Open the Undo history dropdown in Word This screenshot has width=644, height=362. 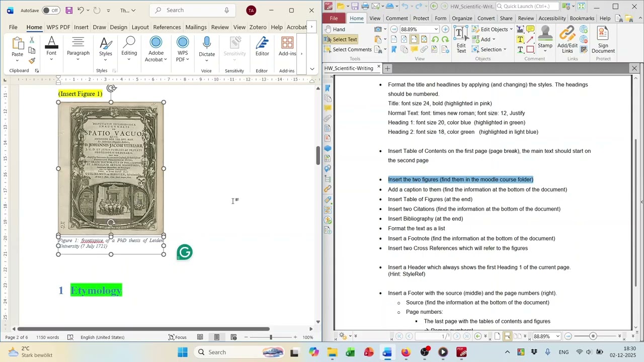[x=88, y=10]
